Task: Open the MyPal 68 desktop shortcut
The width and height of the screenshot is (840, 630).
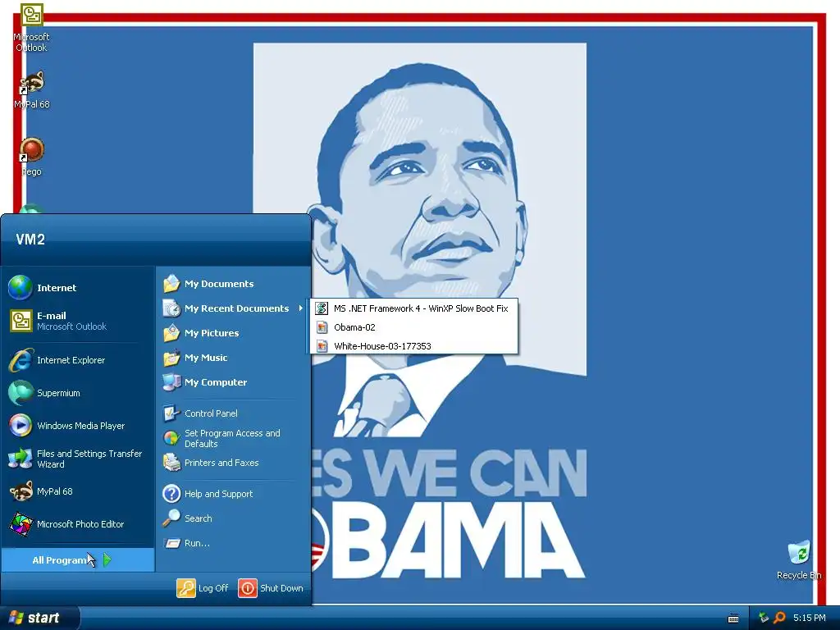Action: coord(32,89)
